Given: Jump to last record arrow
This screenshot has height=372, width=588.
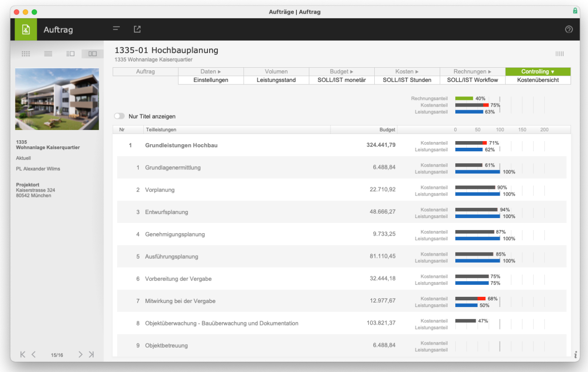Looking at the screenshot, I should tap(91, 354).
